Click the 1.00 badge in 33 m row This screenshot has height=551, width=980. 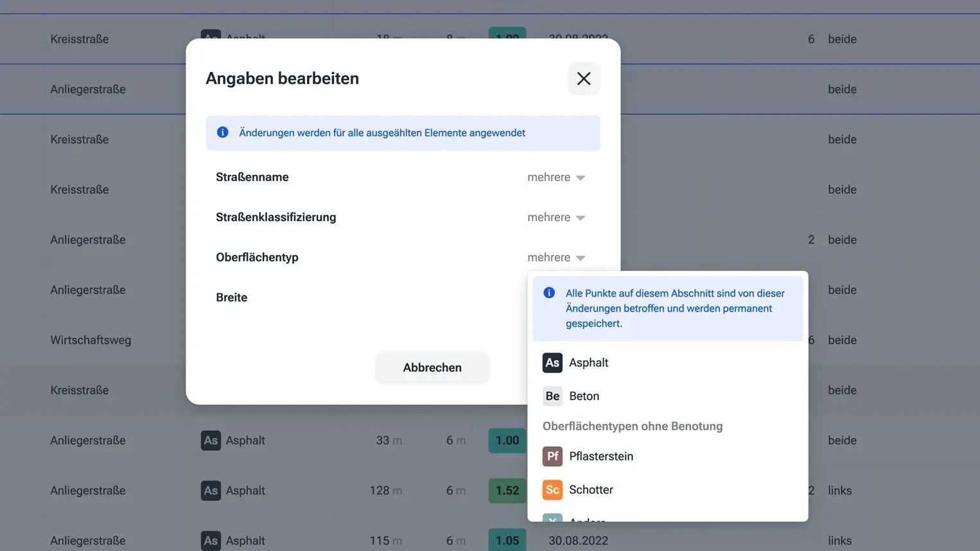click(x=507, y=441)
